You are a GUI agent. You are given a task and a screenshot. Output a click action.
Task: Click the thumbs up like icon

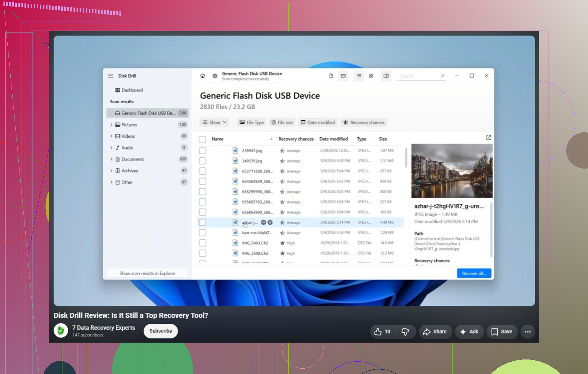click(378, 332)
